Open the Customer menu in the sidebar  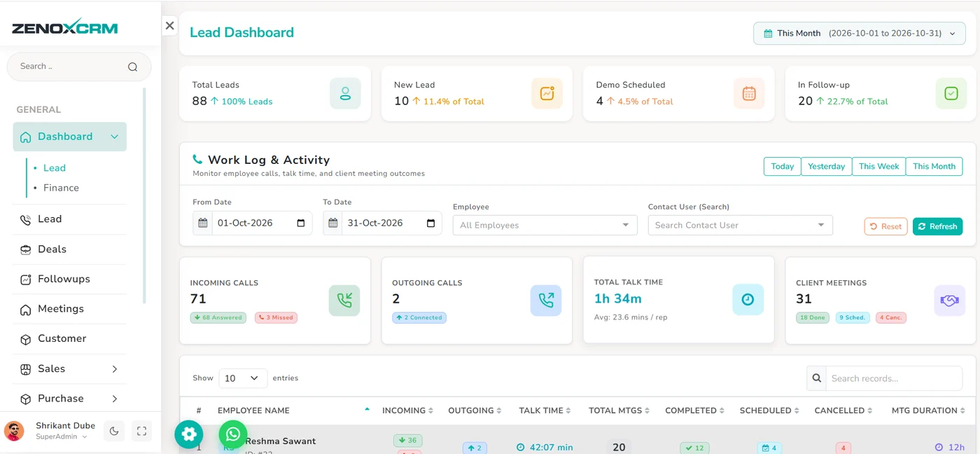69,338
